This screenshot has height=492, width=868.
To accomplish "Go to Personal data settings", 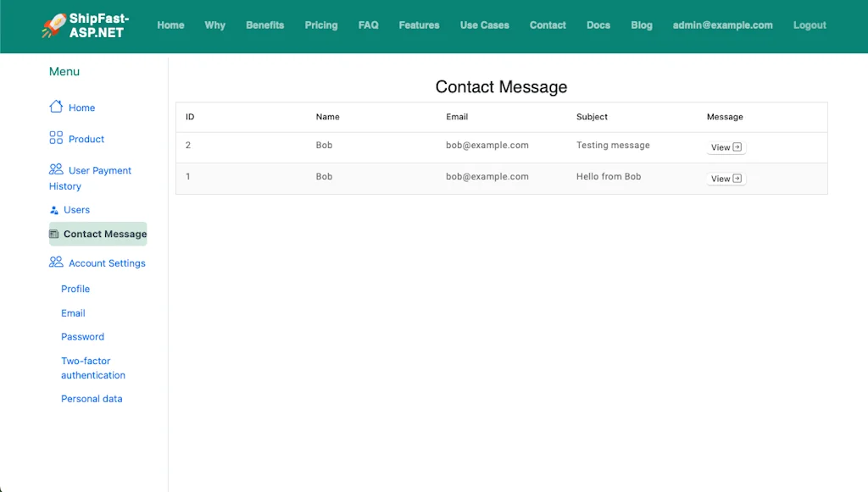I will coord(91,398).
